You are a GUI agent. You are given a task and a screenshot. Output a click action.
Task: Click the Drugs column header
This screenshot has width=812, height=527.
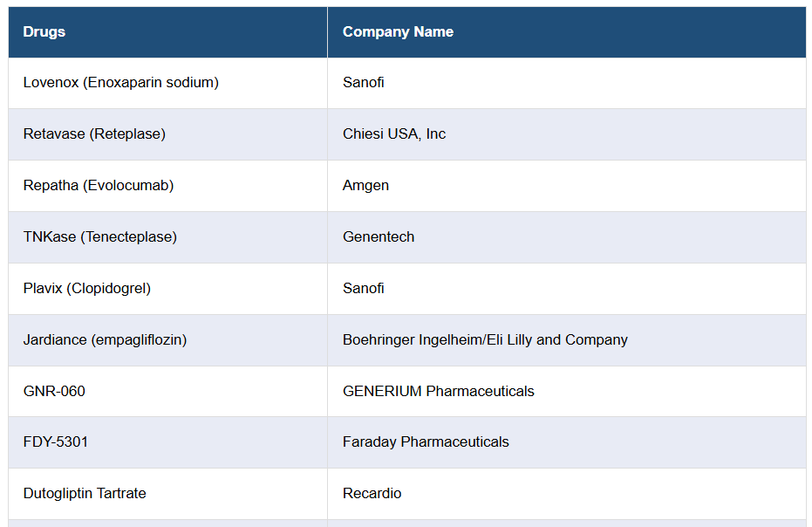point(44,31)
